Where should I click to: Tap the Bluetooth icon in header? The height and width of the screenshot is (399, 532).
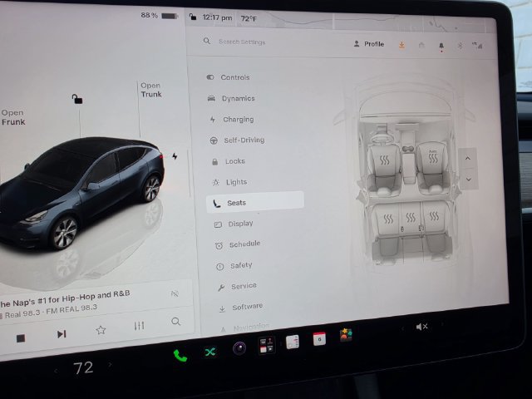460,46
